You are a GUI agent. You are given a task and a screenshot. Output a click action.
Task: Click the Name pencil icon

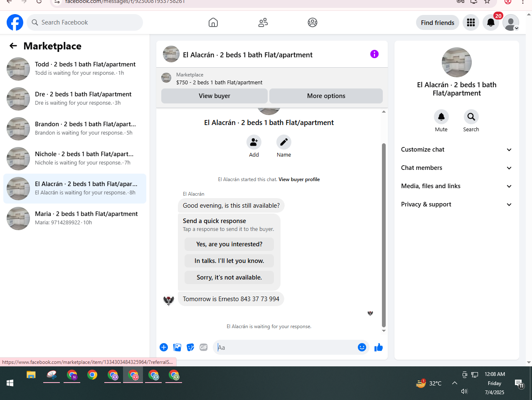coord(284,142)
